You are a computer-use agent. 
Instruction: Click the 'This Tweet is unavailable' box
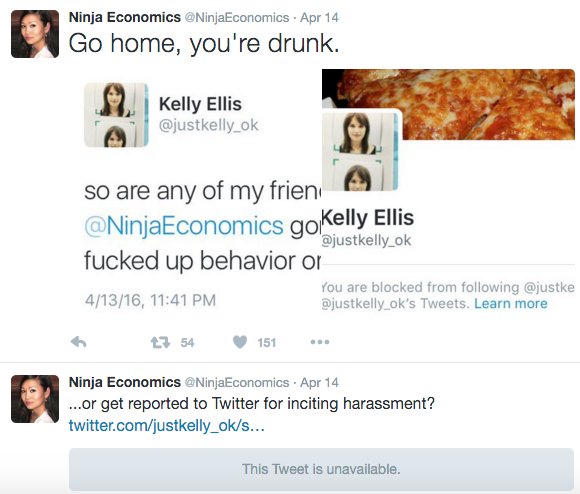[321, 469]
